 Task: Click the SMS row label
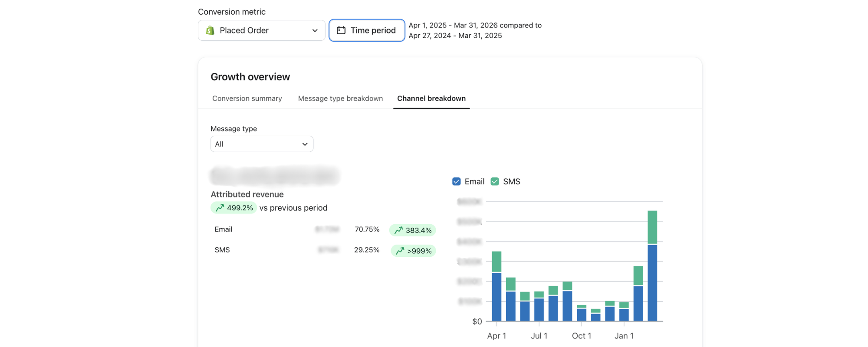[222, 250]
